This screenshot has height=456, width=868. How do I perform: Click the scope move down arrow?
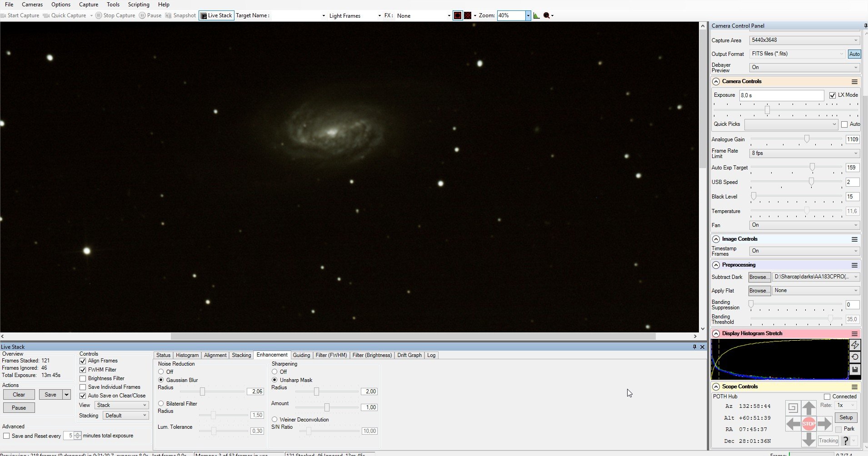(808, 440)
